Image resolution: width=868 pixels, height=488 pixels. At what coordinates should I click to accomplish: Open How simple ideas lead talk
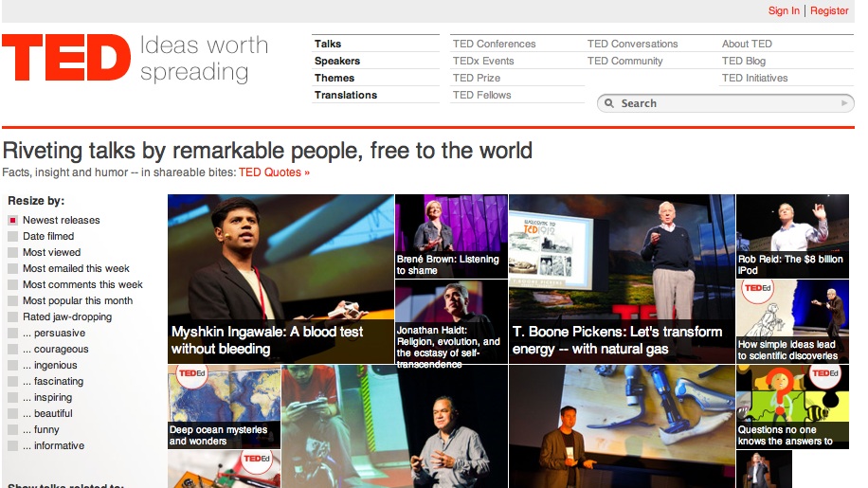tap(792, 321)
